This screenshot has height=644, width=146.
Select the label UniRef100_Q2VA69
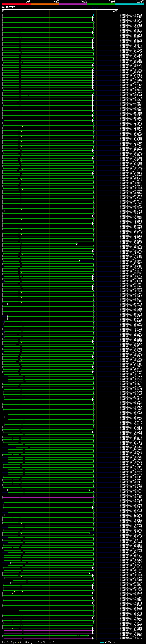point(131,615)
